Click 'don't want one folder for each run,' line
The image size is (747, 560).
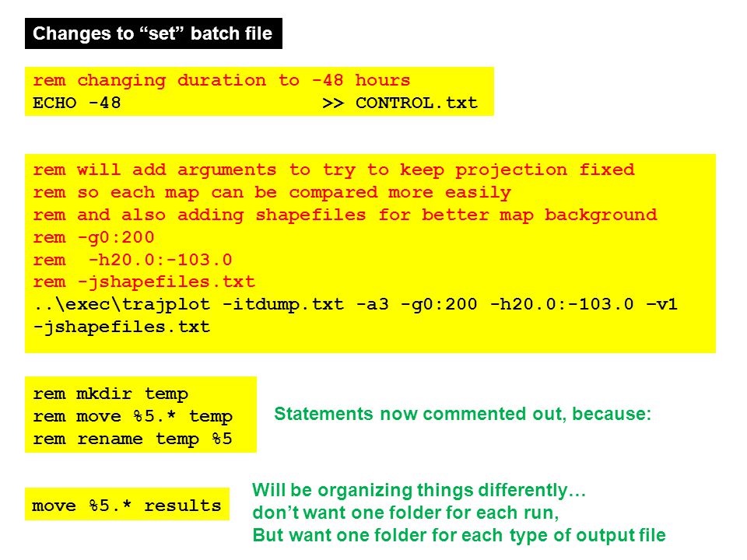point(405,513)
